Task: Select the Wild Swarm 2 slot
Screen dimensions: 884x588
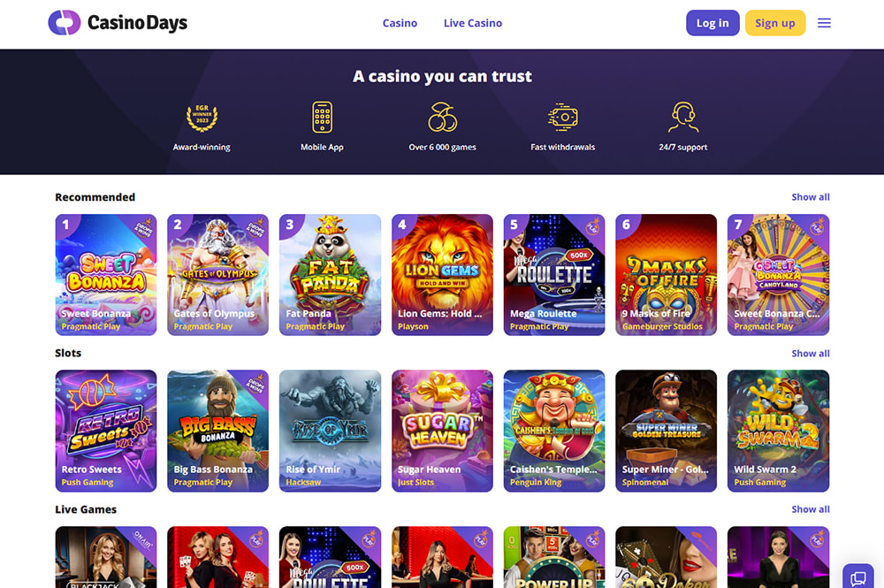Action: [778, 431]
